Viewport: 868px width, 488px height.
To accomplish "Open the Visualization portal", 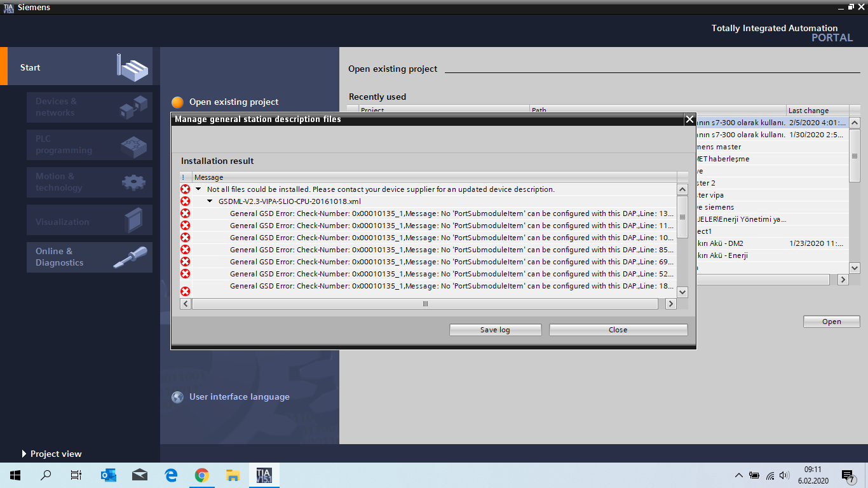I will [90, 220].
